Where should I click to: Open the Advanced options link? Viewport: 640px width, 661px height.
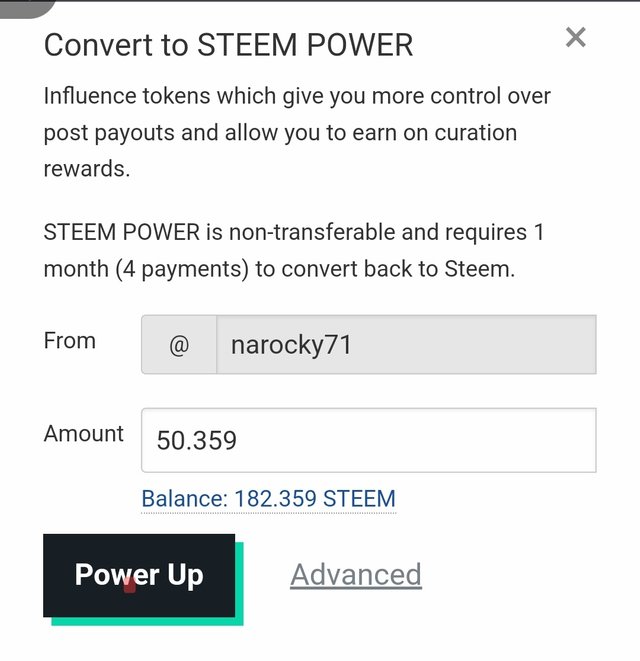coord(356,574)
